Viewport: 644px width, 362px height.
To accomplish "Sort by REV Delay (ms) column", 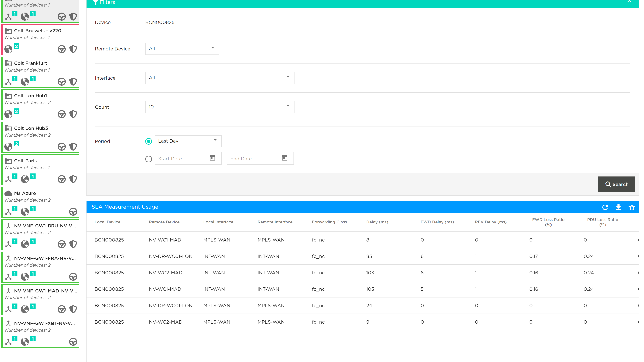I will [x=491, y=222].
